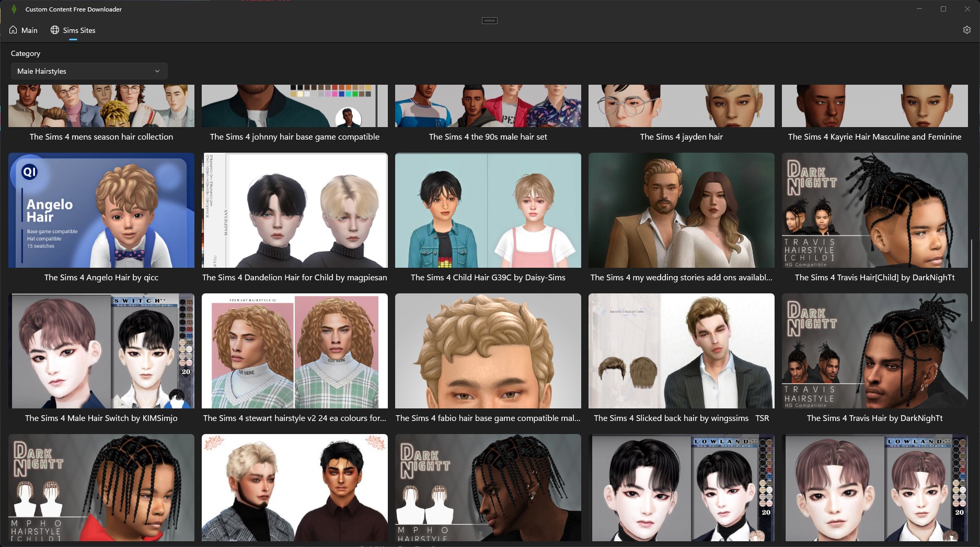Switch to the Sims Sites tab
This screenshot has width=980, height=547.
73,30
